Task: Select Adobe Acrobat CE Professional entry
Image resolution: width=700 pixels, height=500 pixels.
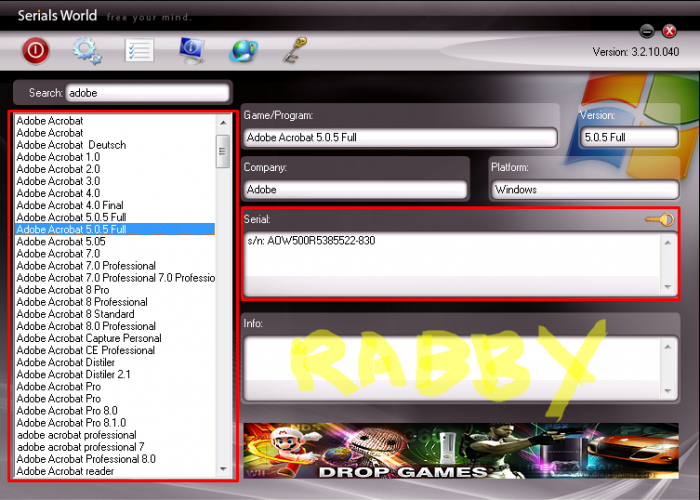Action: pyautogui.click(x=115, y=350)
